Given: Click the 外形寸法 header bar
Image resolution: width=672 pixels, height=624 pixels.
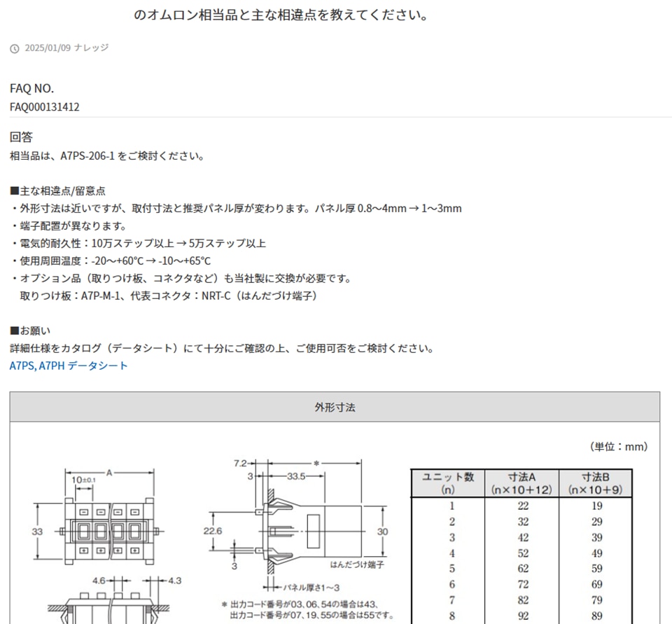Looking at the screenshot, I should pyautogui.click(x=335, y=407).
